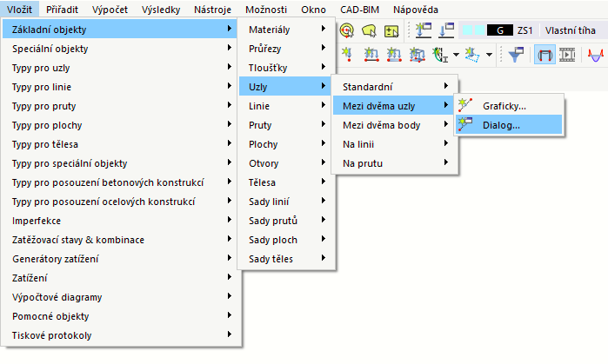Select the free rectangular load tool
The image size is (608, 364).
click(472, 55)
